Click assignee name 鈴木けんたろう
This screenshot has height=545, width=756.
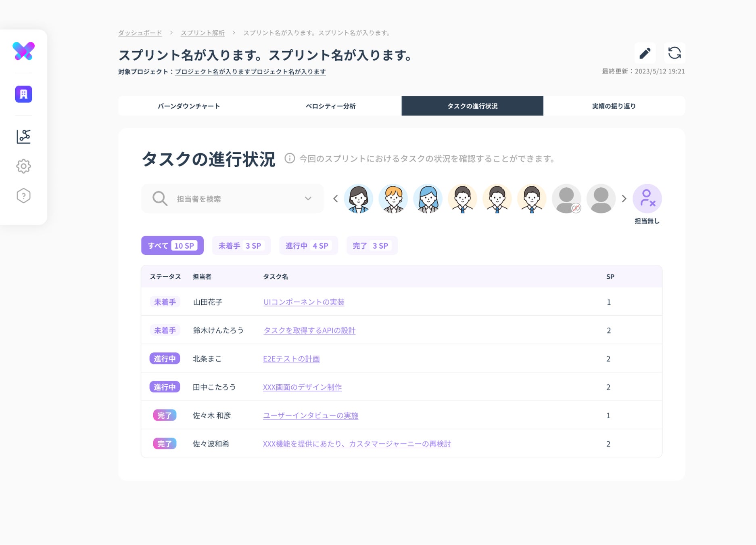pos(218,330)
